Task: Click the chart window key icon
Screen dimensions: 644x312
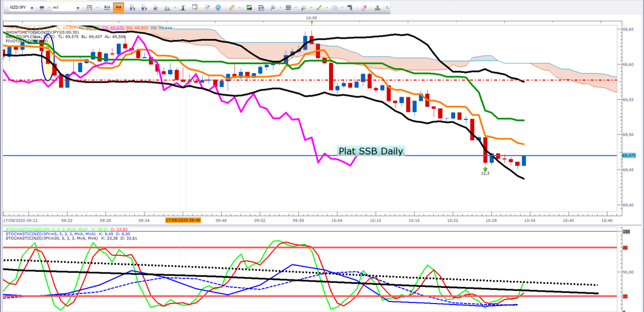Action: 194,8
